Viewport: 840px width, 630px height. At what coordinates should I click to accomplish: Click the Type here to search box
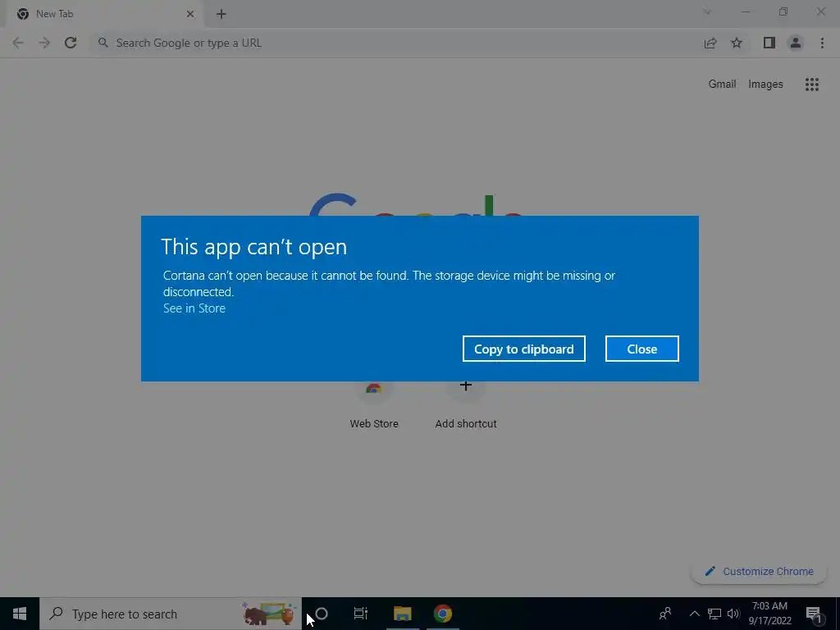point(171,614)
